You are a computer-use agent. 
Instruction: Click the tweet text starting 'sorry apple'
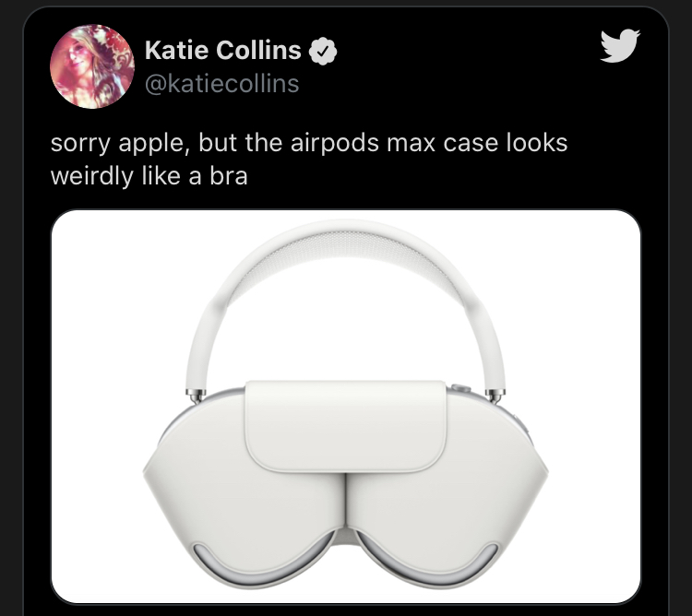(x=309, y=160)
